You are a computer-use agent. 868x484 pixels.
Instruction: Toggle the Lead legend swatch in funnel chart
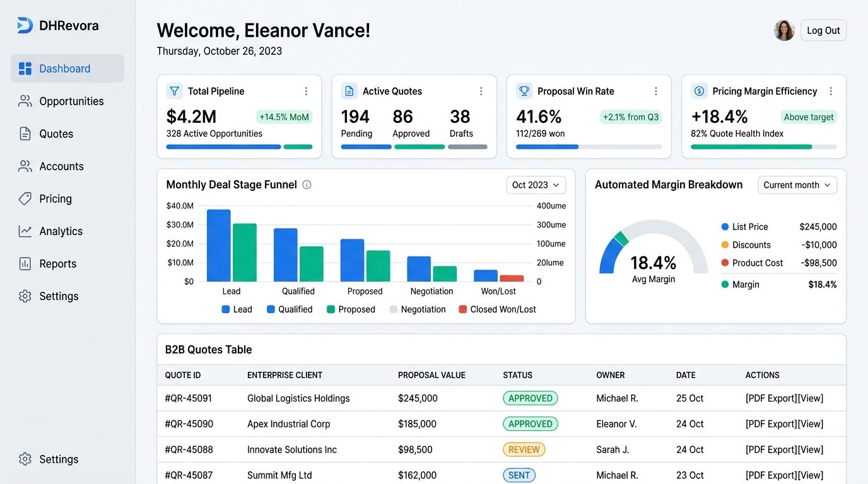tap(226, 309)
